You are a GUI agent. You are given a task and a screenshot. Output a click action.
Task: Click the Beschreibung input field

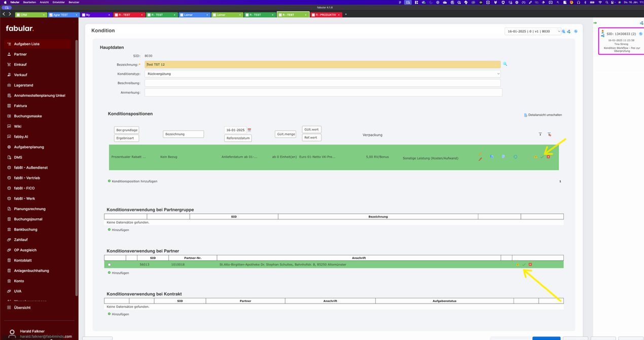pos(323,83)
